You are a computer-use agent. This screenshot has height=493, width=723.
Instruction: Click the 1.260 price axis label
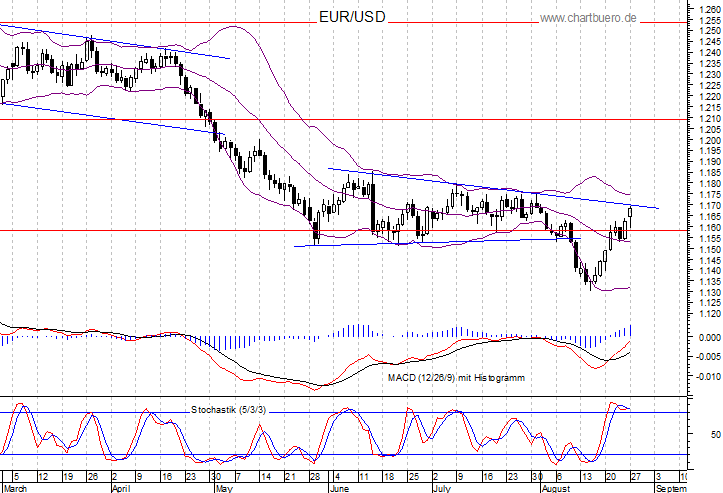(706, 9)
